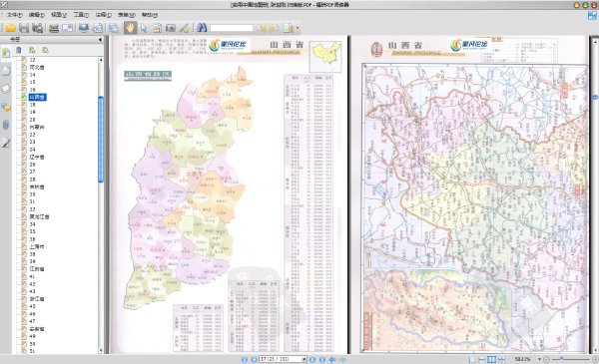The image size is (599, 364).
Task: Open the page number dropdown
Action: coord(304,359)
